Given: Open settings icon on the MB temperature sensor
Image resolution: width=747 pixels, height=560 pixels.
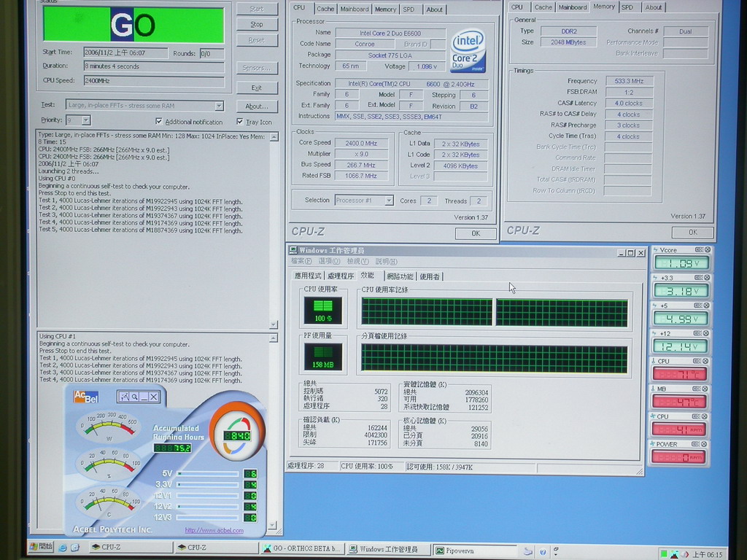Looking at the screenshot, I should click(697, 389).
